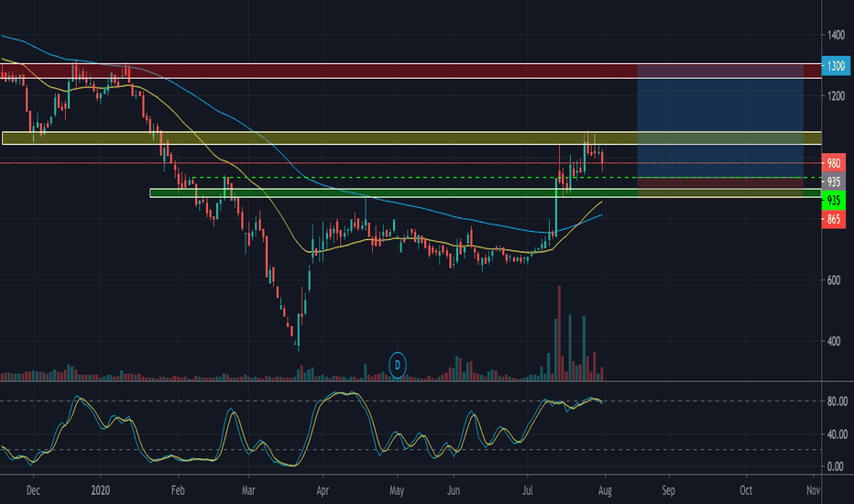The image size is (854, 504).
Task: Click the red 980 price label
Action: [x=834, y=163]
